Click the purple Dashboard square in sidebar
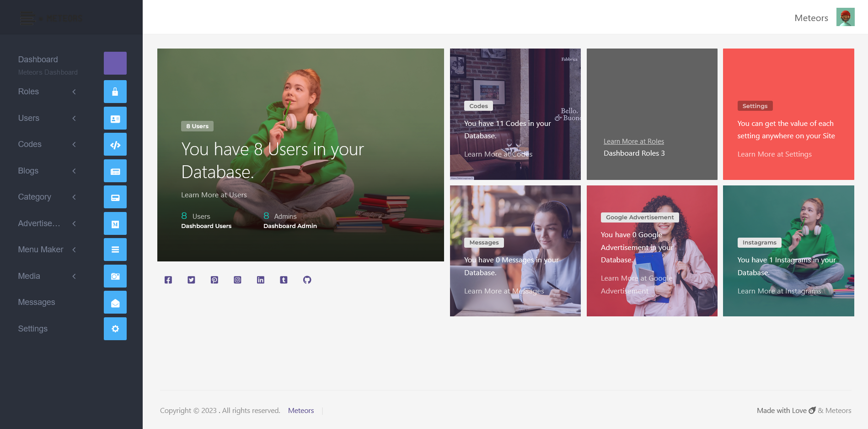Screen dimensions: 868x429 (115, 63)
